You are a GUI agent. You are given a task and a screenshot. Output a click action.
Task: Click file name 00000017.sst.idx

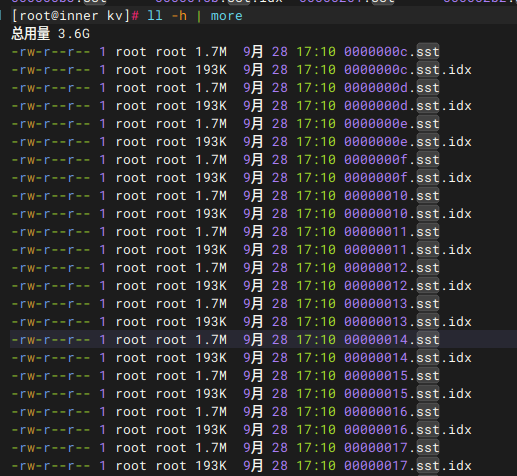pos(408,466)
